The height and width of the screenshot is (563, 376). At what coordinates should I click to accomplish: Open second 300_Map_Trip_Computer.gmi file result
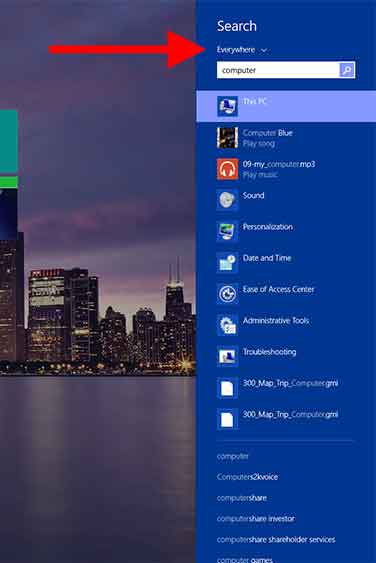pyautogui.click(x=286, y=419)
